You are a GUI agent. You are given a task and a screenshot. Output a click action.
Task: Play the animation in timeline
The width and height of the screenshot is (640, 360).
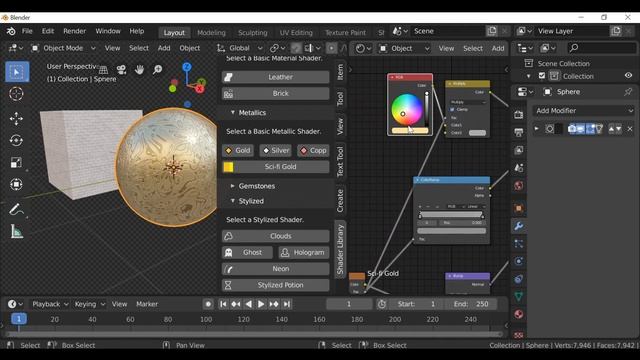click(261, 304)
